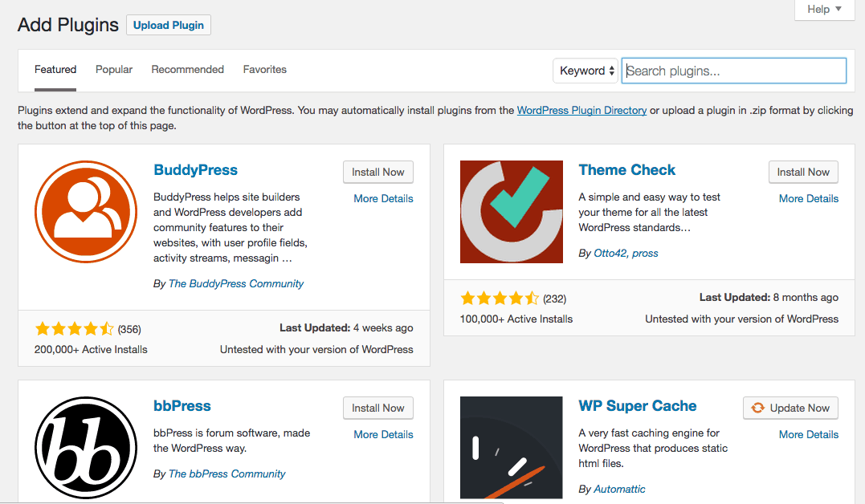Click 'Last Updated: 4 weeks ago' text
Image resolution: width=865 pixels, height=504 pixels.
pos(346,328)
